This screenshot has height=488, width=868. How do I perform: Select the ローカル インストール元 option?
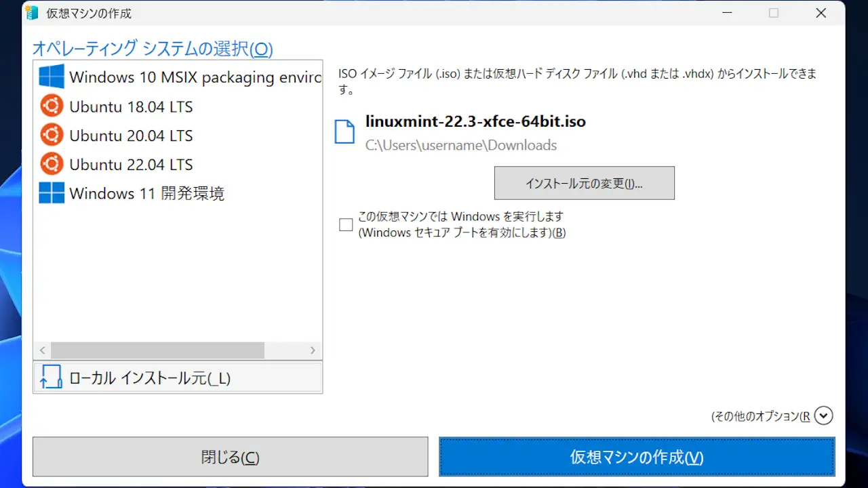coord(178,378)
